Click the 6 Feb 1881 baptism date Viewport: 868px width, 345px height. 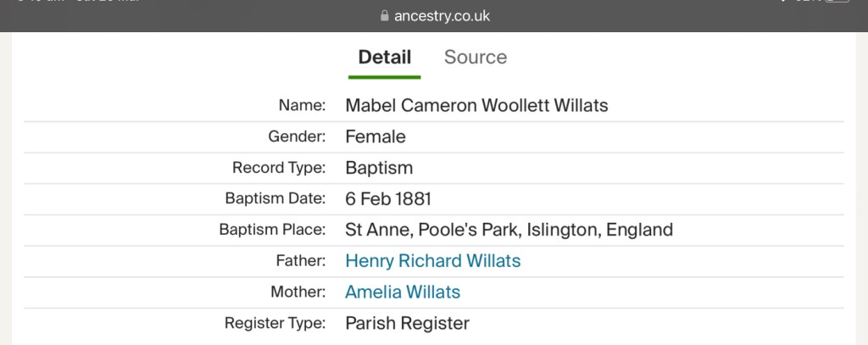(388, 199)
